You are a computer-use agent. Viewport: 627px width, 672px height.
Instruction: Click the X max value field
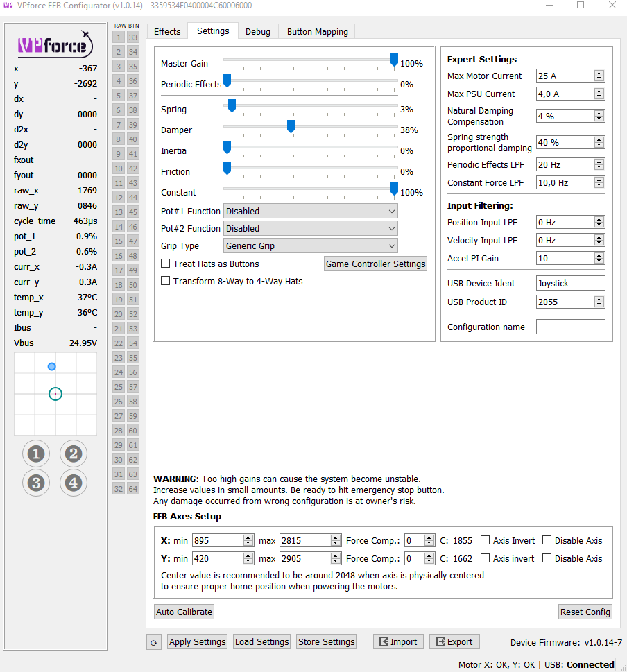tap(310, 540)
